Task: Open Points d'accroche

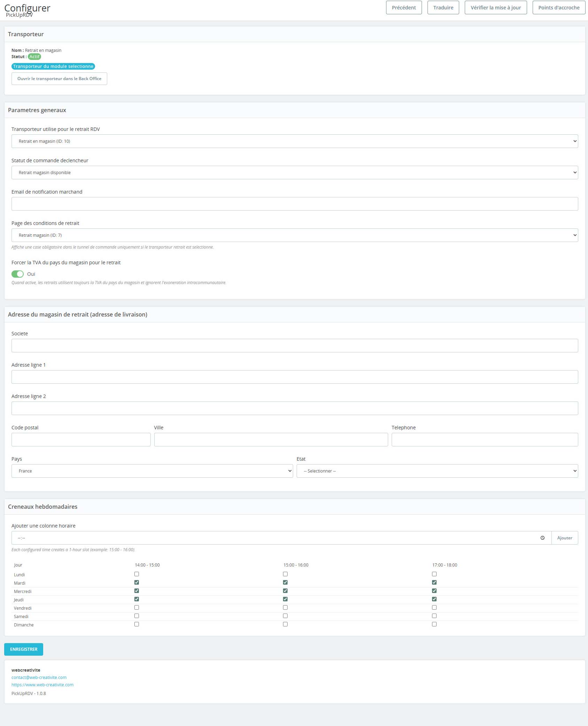Action: coord(559,8)
